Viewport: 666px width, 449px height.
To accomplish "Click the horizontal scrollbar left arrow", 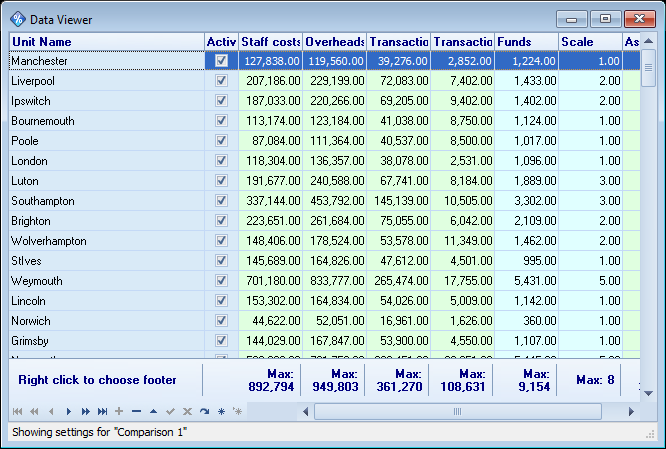I will [x=305, y=411].
